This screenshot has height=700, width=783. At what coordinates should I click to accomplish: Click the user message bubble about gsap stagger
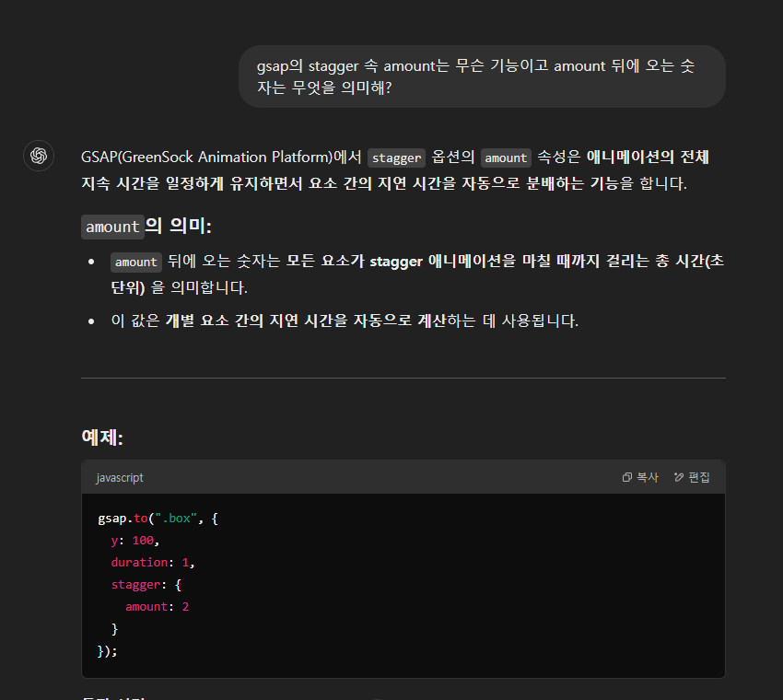(x=482, y=76)
